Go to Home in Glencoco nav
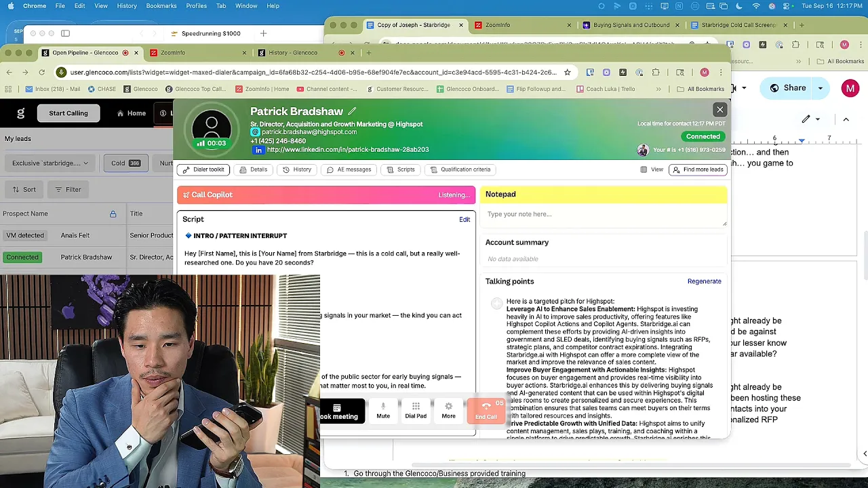 pos(132,113)
